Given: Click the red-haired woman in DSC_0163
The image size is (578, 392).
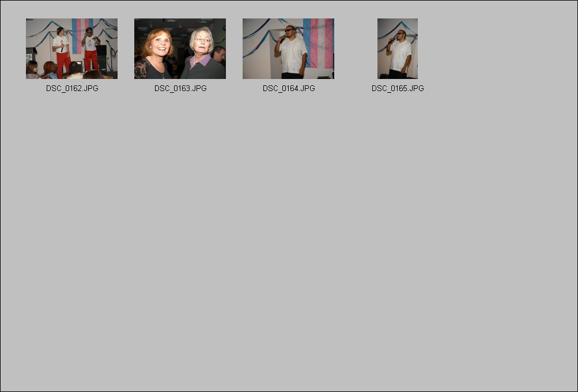Looking at the screenshot, I should point(154,54).
